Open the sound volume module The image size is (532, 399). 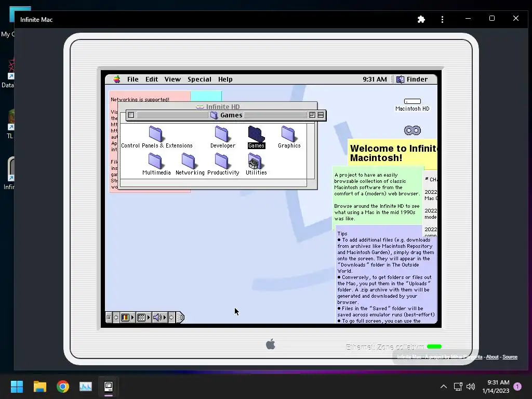click(x=159, y=317)
